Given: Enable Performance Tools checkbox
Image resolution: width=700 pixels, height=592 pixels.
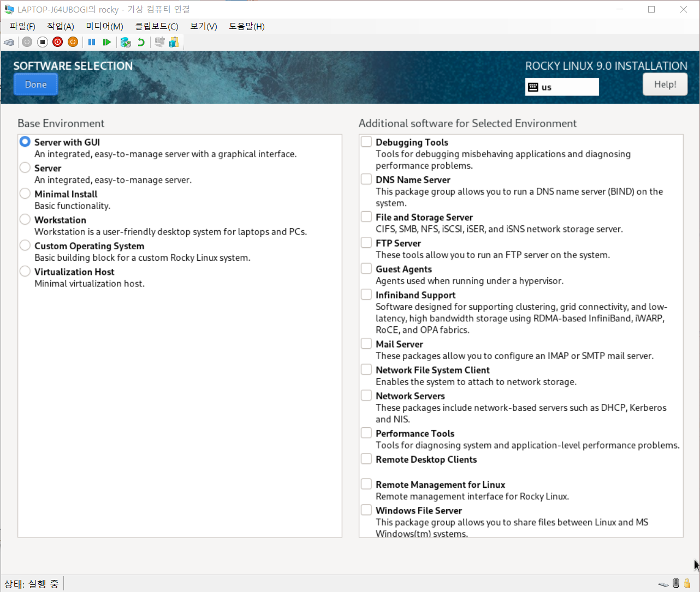Looking at the screenshot, I should pos(366,433).
